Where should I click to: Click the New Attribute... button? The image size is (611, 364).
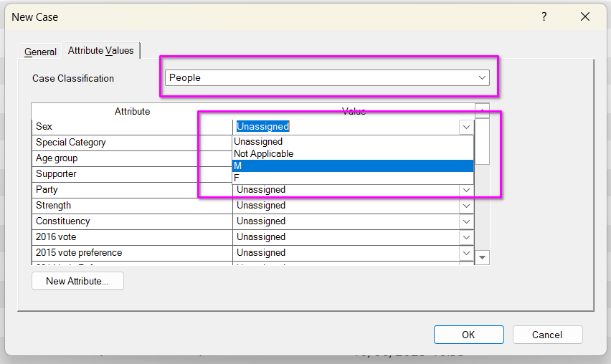[x=77, y=281]
